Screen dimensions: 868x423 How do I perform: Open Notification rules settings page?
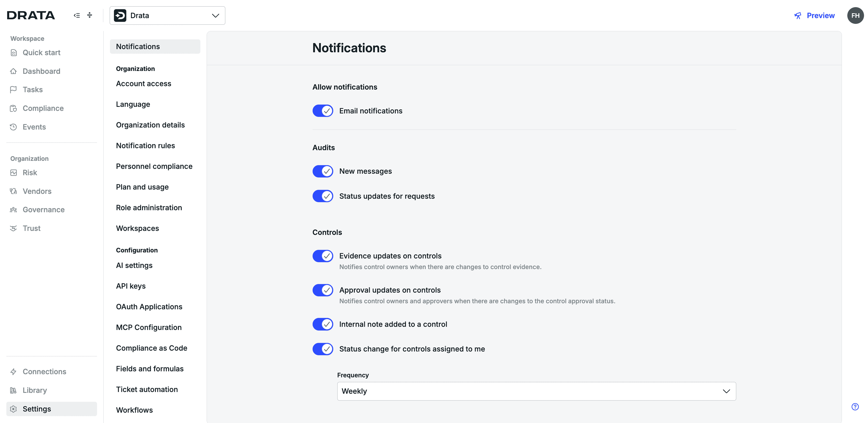[146, 146]
